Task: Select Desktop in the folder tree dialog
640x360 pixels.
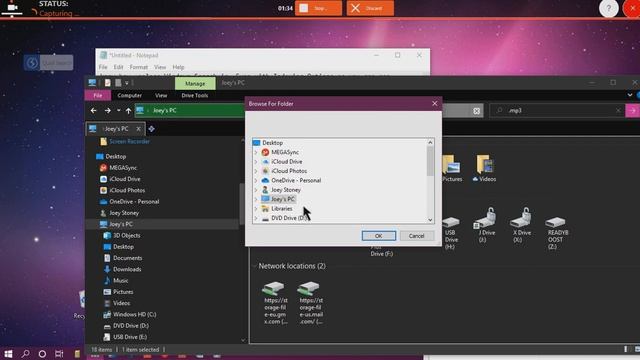Action: click(x=272, y=143)
